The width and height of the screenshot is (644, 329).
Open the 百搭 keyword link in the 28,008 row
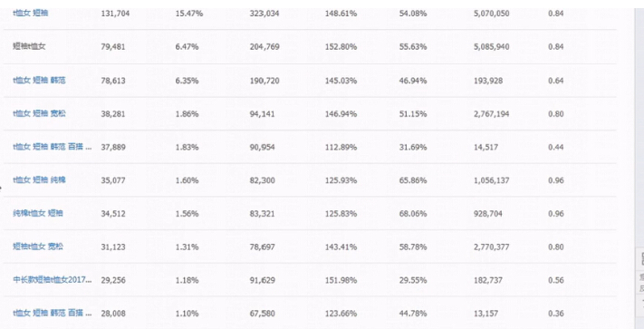(x=53, y=313)
